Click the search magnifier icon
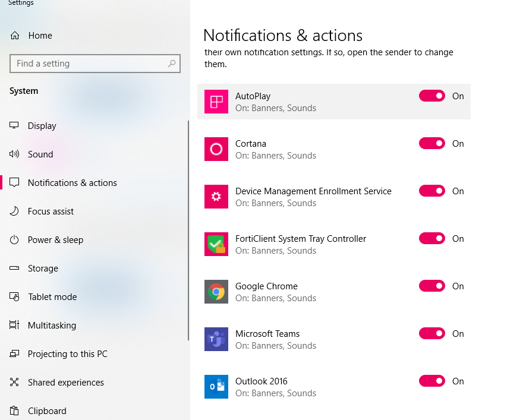Image resolution: width=526 pixels, height=420 pixels. (x=172, y=64)
